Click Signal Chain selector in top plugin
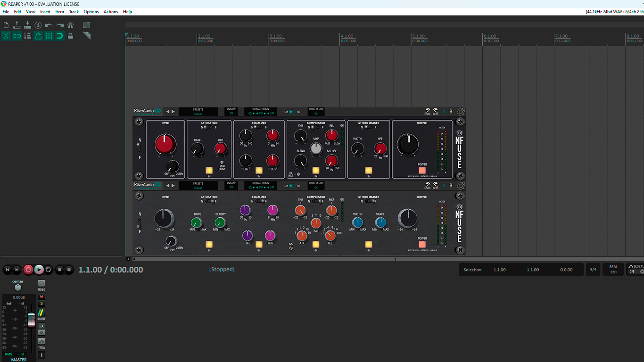 pos(261,112)
